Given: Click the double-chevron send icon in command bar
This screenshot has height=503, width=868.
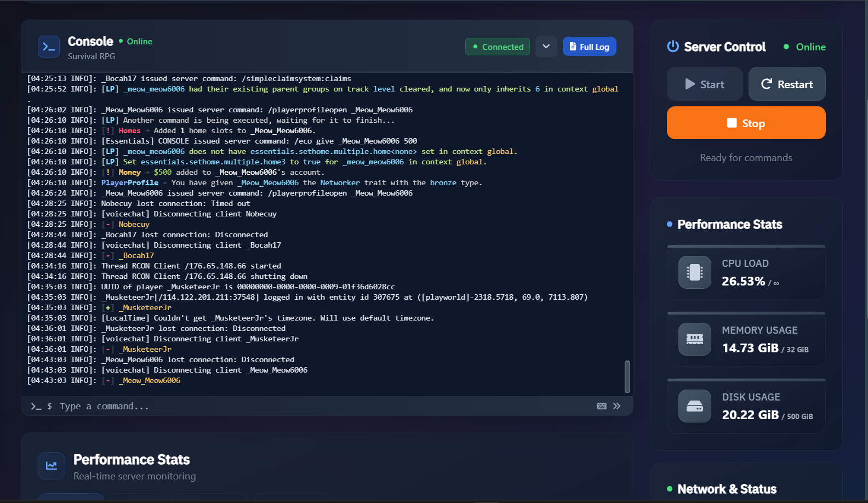Looking at the screenshot, I should 617,406.
